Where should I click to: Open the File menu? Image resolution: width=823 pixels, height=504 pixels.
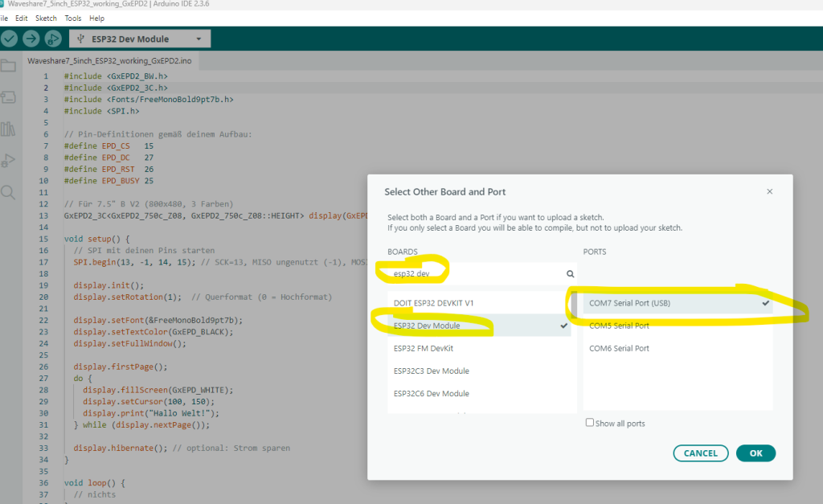[x=4, y=18]
